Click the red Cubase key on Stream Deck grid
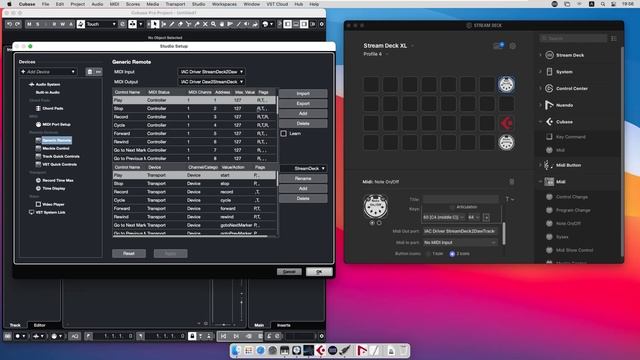The height and width of the screenshot is (360, 640). point(506,123)
